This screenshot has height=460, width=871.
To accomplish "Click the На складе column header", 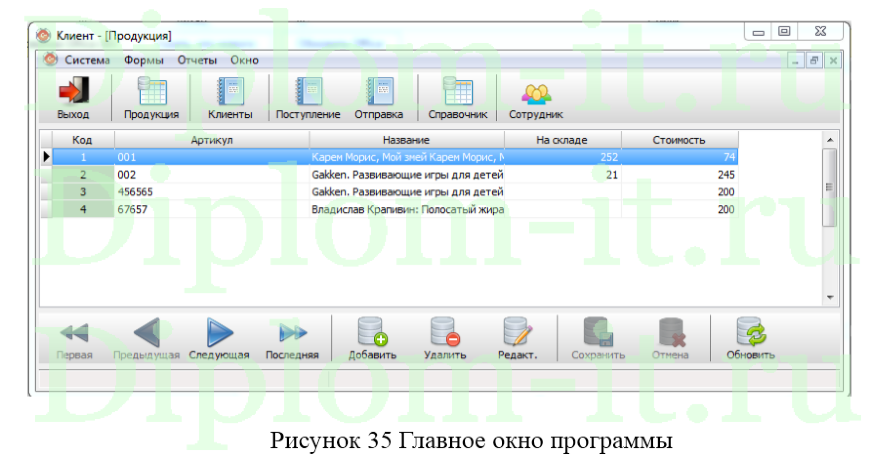I will coord(562,140).
